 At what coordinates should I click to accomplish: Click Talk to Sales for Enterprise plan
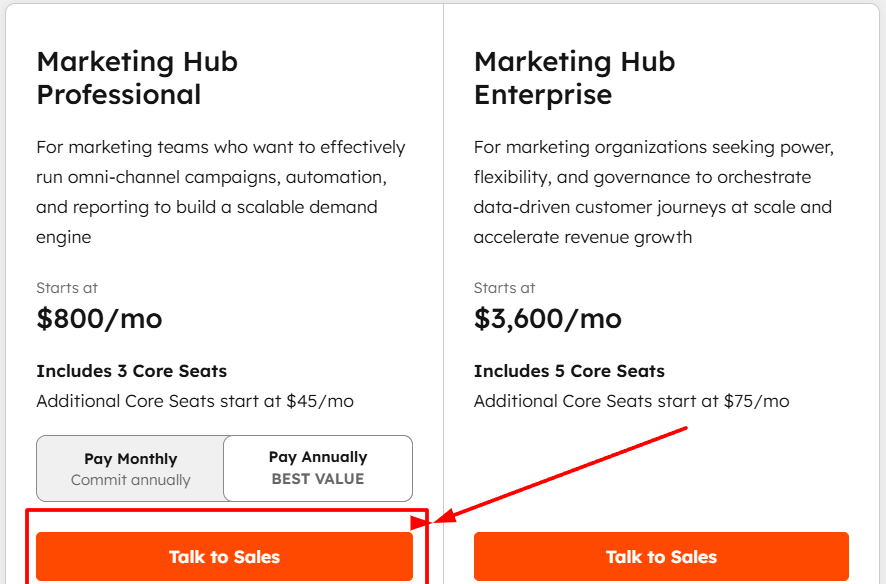661,557
